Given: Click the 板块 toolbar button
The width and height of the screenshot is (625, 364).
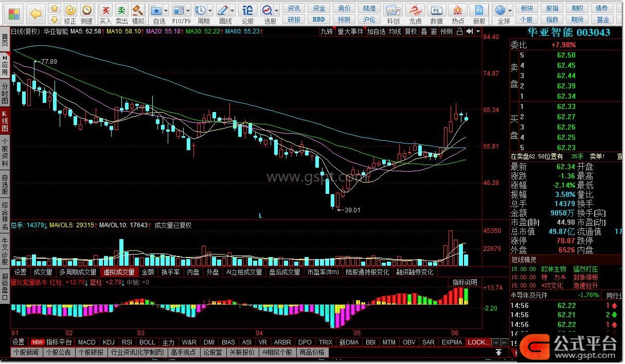Looking at the screenshot, I should point(527,8).
